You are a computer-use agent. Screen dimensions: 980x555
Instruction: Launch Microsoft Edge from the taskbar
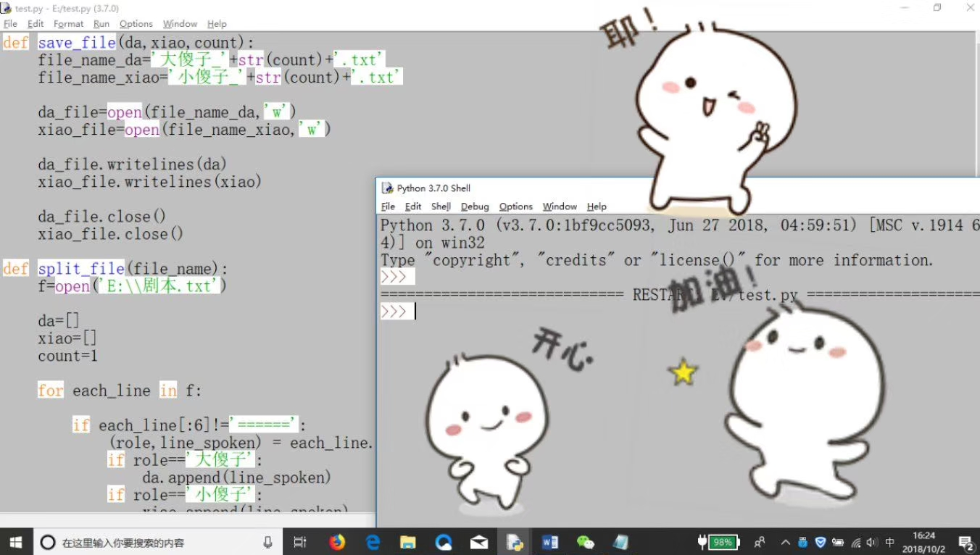coord(373,542)
